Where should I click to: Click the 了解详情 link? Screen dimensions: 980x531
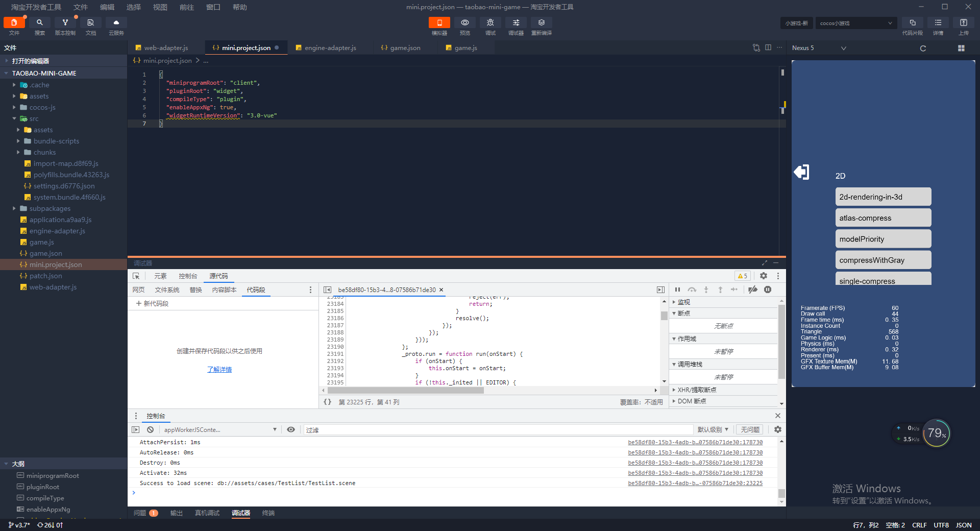coord(219,370)
